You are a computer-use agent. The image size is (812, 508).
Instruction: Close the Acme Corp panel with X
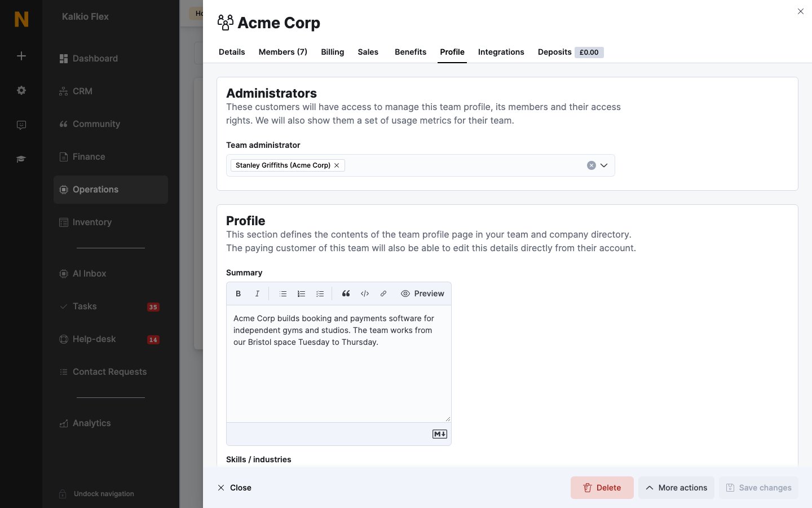801,11
